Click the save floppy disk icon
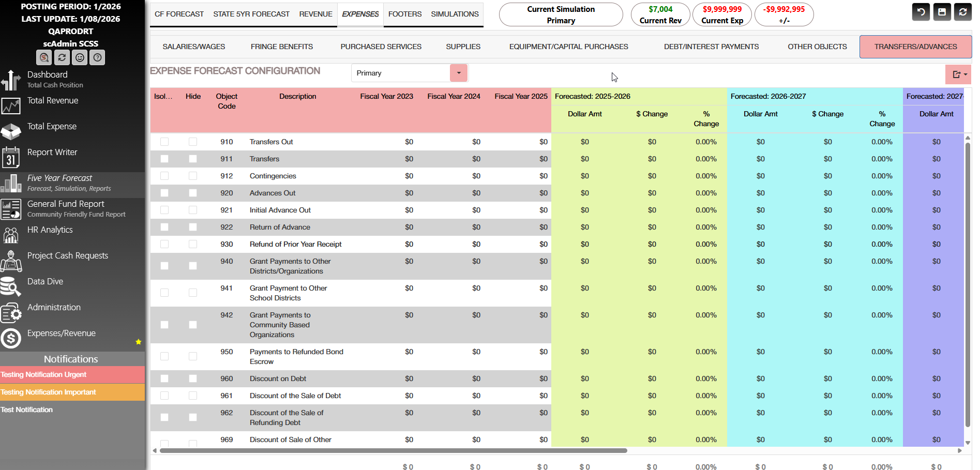The height and width of the screenshot is (470, 980). [x=942, y=12]
